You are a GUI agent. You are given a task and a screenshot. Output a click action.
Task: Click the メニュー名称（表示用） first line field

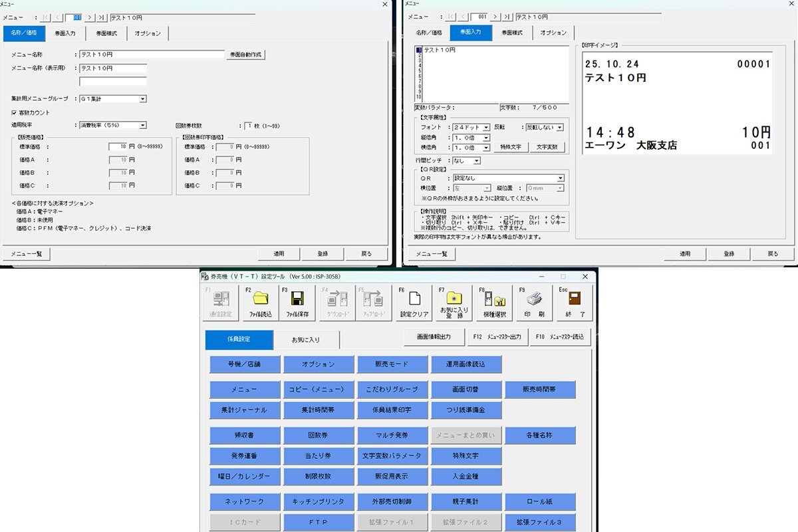[x=113, y=68]
